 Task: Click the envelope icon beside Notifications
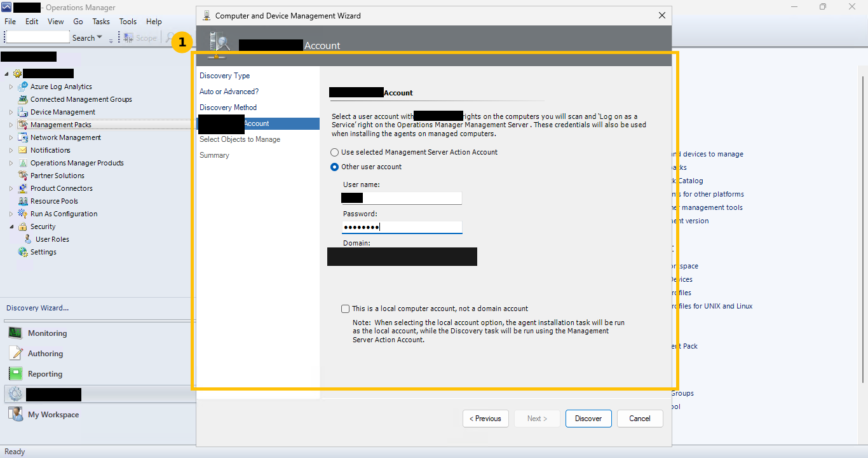coord(23,150)
